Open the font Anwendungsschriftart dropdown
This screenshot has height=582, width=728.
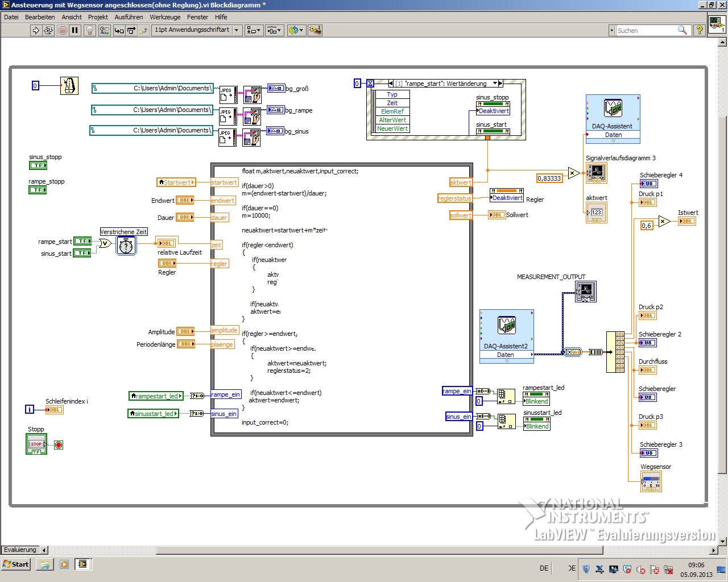(237, 30)
